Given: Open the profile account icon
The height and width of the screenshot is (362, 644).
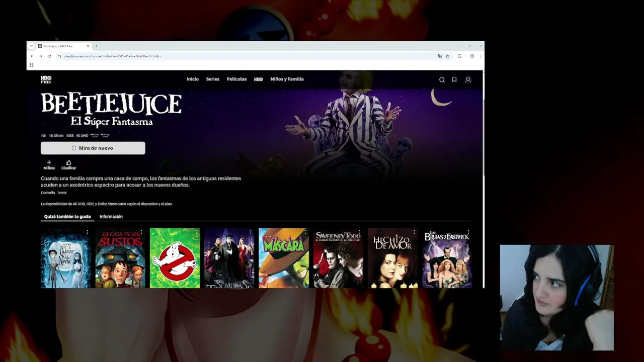Looking at the screenshot, I should pyautogui.click(x=468, y=79).
